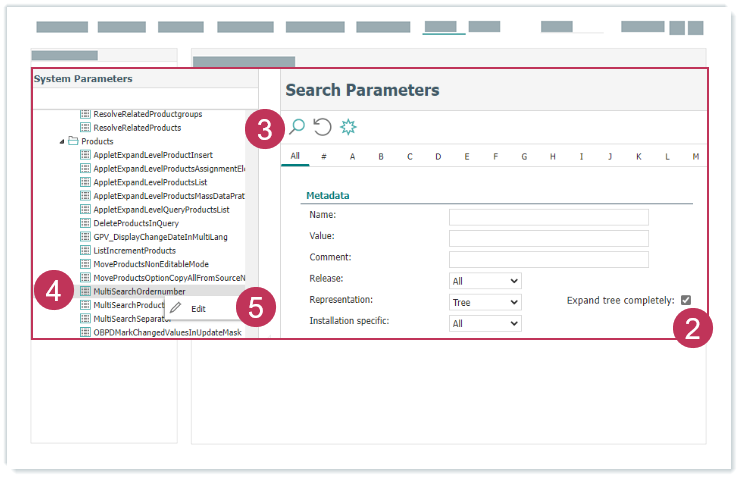Open the Release dropdown

(x=485, y=281)
